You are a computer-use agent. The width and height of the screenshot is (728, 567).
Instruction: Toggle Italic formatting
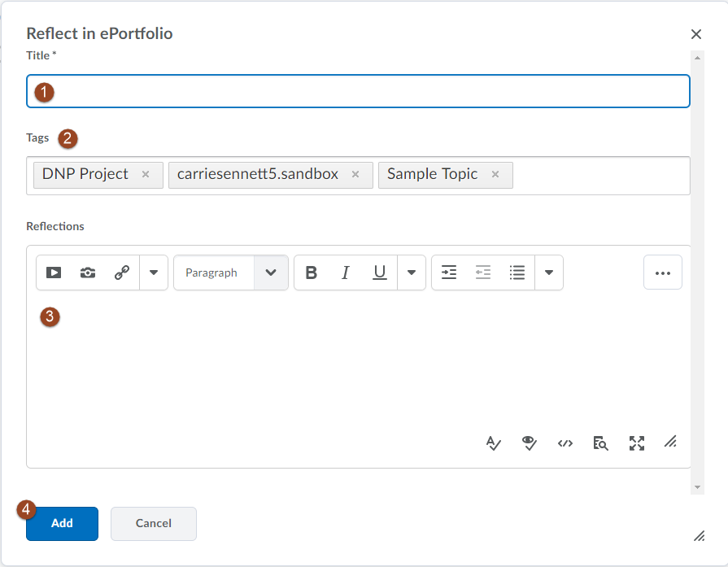[345, 273]
